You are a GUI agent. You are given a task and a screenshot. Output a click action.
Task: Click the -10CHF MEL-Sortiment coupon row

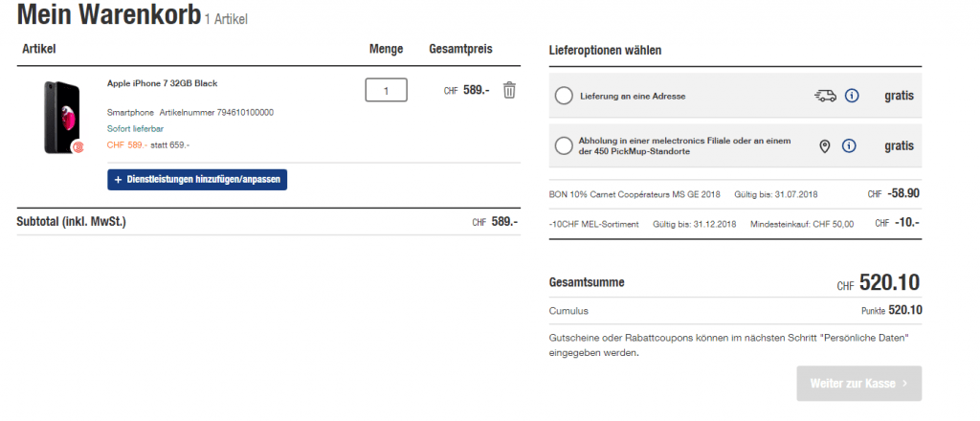[598, 223]
